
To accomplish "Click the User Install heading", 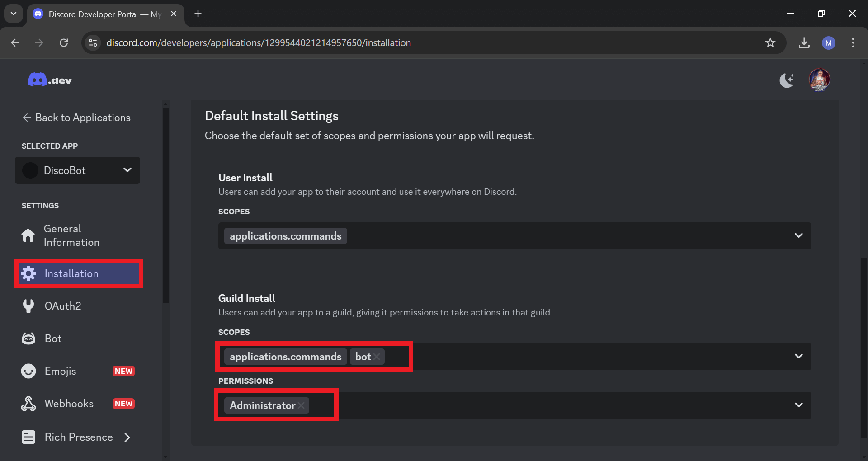I will 245,178.
